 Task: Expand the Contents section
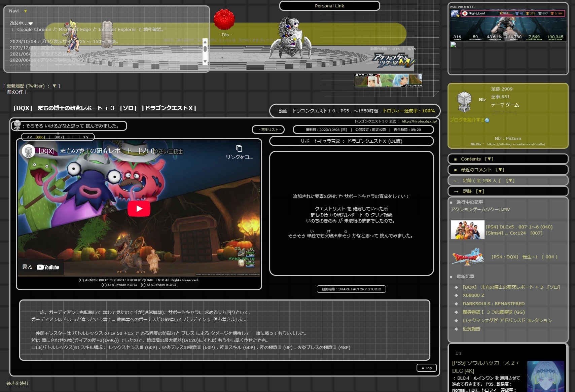(490, 159)
